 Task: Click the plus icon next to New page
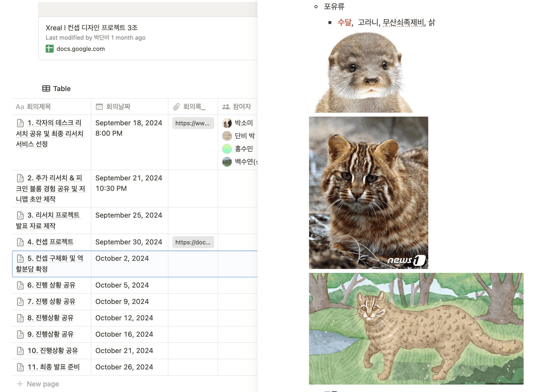click(x=20, y=384)
